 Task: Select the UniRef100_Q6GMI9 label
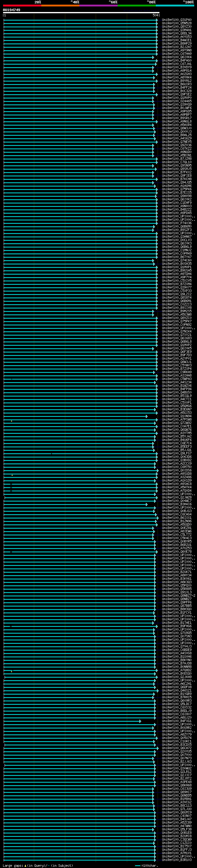click(176, 812)
